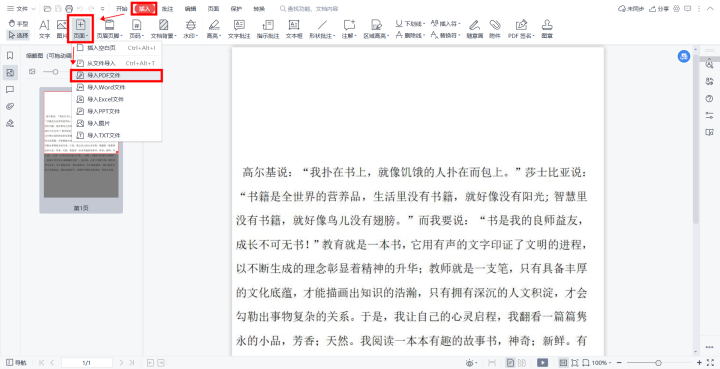
Task: Click the print icon in quick toolbar
Action: (69, 9)
